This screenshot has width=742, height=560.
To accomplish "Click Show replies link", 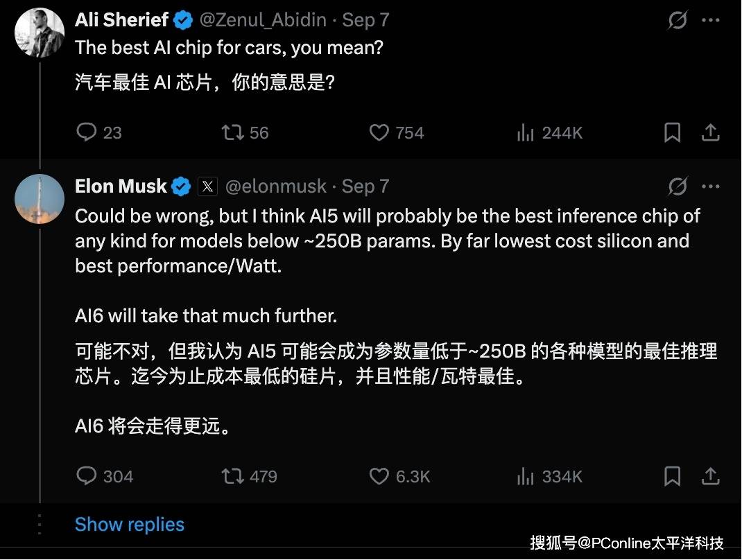I will click(130, 525).
